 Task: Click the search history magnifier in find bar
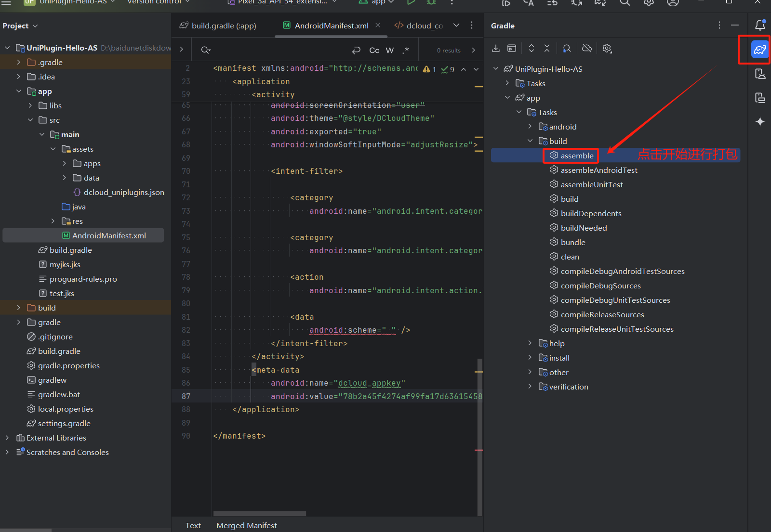click(x=206, y=50)
